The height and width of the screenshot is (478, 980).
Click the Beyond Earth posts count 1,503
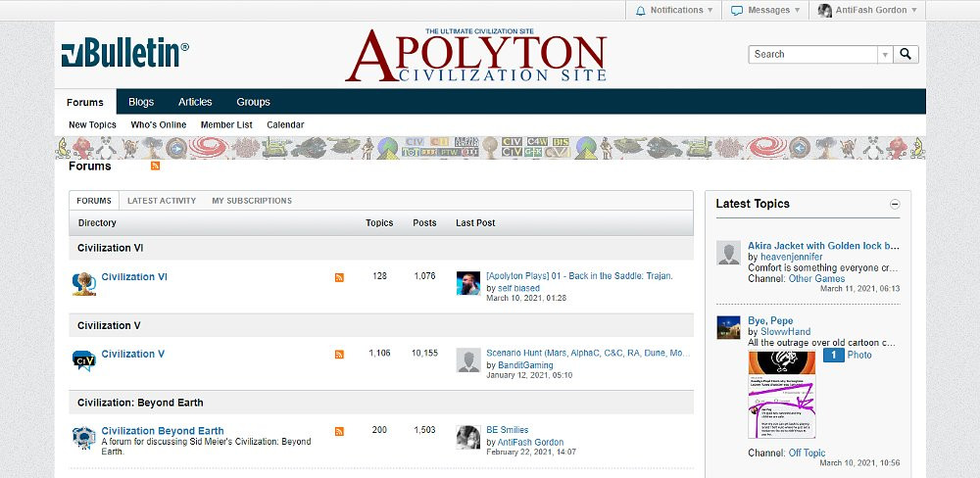pyautogui.click(x=424, y=430)
